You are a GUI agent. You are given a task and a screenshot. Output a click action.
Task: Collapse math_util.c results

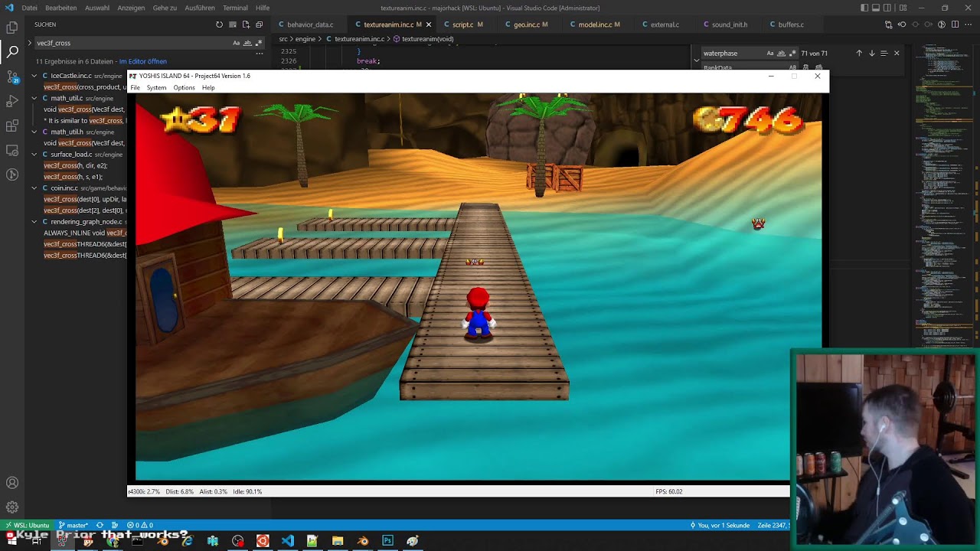(34, 98)
